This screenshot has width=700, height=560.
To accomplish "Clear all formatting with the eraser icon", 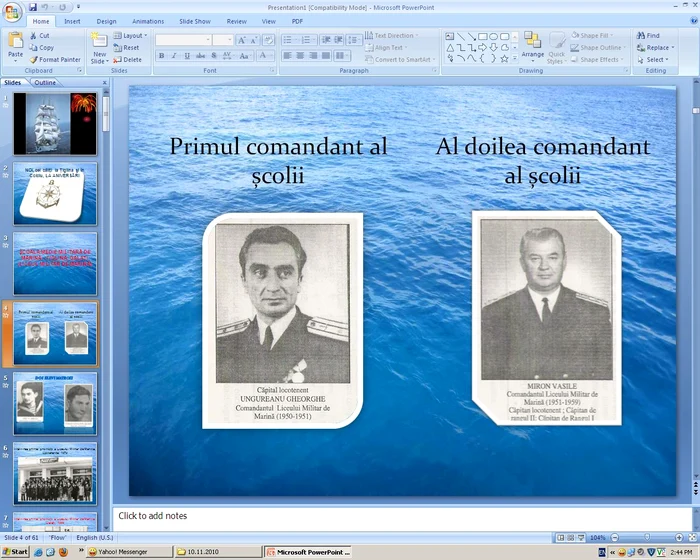I will (x=268, y=40).
